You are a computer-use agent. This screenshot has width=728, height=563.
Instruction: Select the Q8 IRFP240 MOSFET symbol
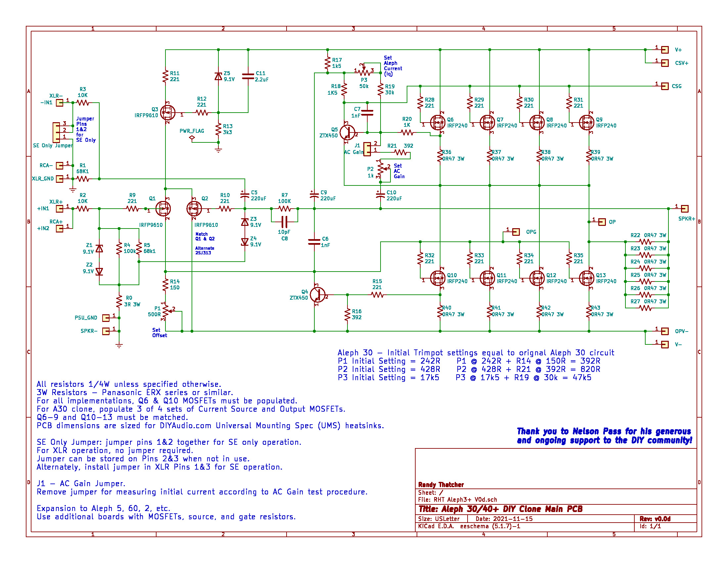click(x=537, y=123)
